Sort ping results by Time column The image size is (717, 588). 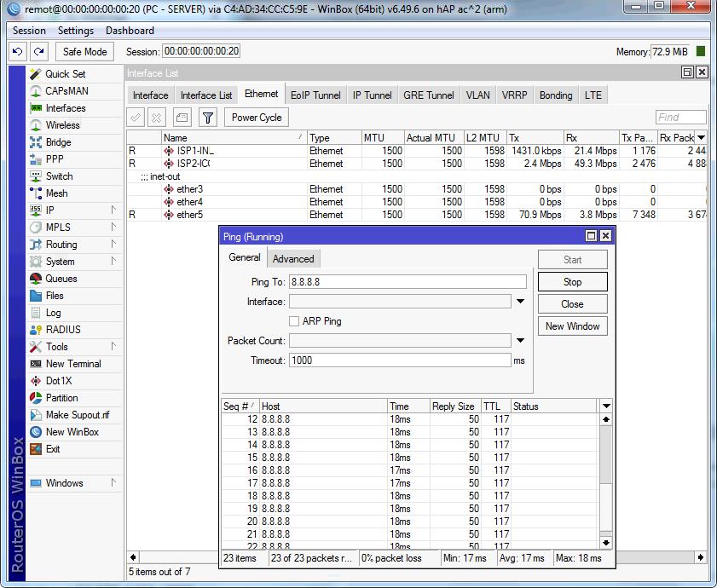(408, 406)
